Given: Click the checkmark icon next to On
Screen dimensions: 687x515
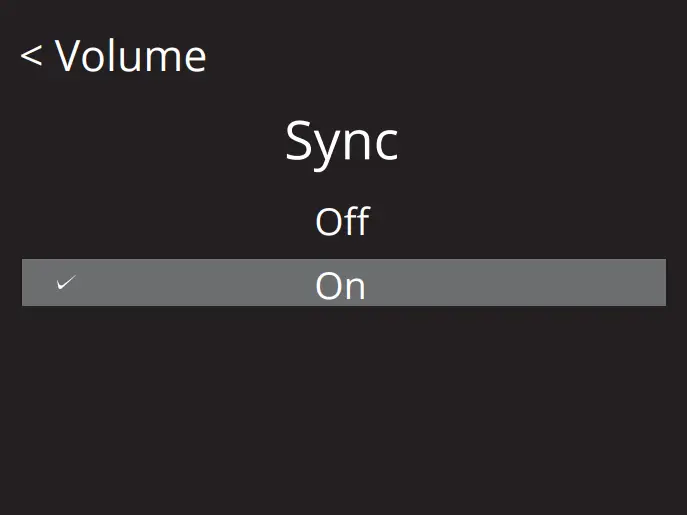Looking at the screenshot, I should coord(67,284).
